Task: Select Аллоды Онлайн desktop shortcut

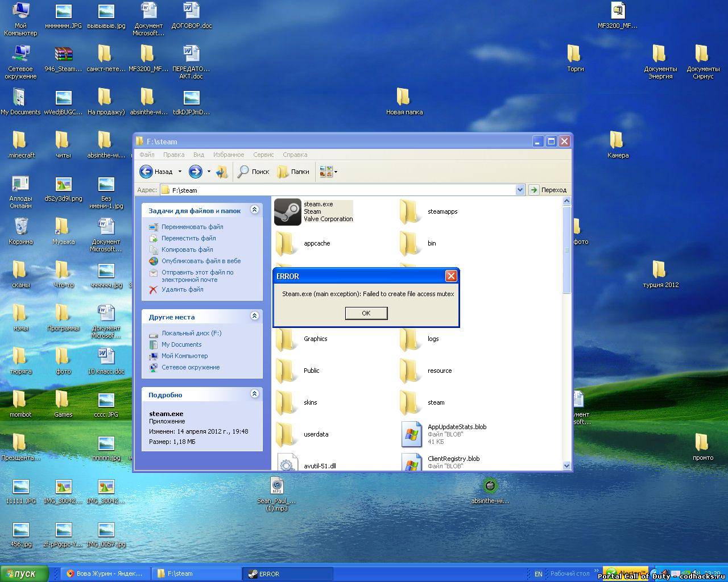Action: click(x=20, y=192)
